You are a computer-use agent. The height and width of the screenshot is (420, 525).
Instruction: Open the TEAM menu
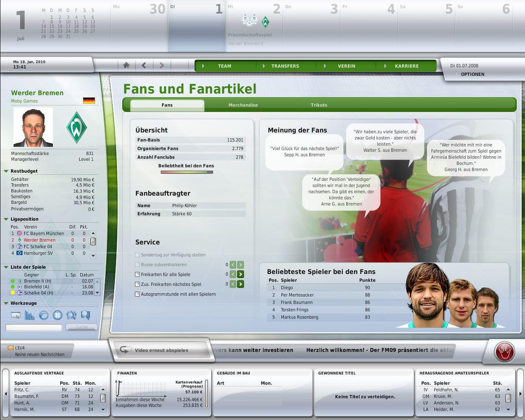point(224,66)
